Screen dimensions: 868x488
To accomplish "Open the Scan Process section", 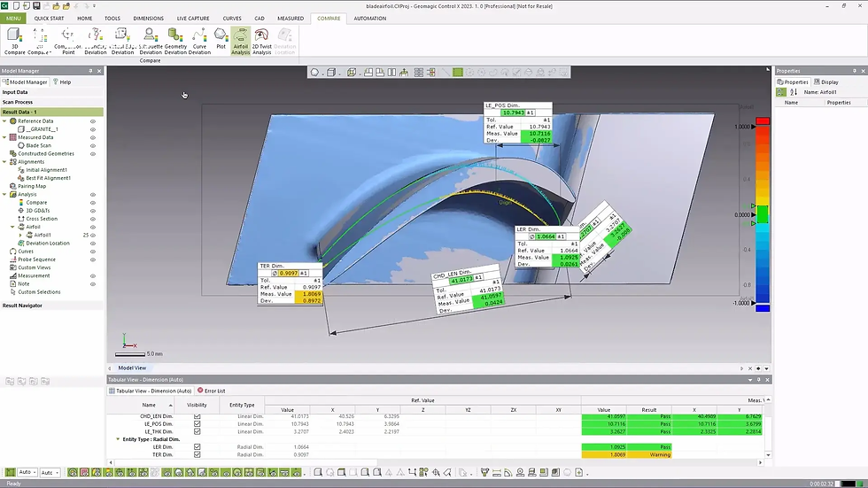I will click(52, 102).
